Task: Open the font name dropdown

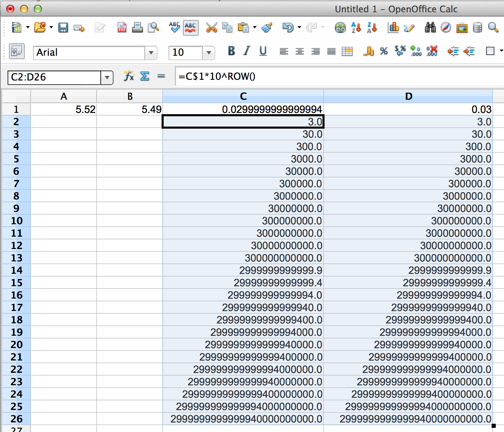Action: pos(151,53)
